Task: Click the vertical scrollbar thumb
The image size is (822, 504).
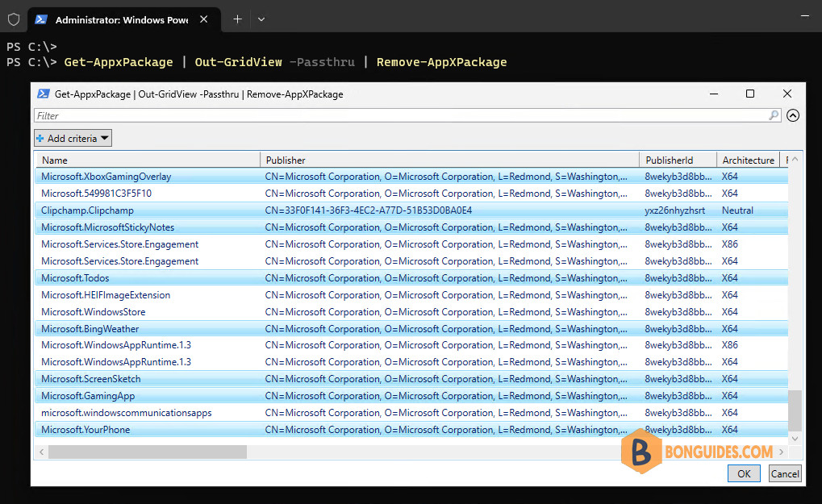Action: click(x=795, y=410)
